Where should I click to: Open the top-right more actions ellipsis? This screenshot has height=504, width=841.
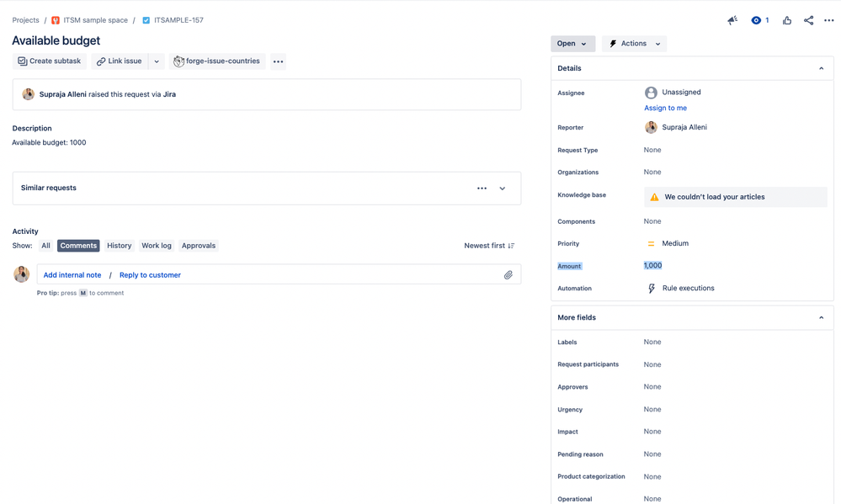pos(828,20)
